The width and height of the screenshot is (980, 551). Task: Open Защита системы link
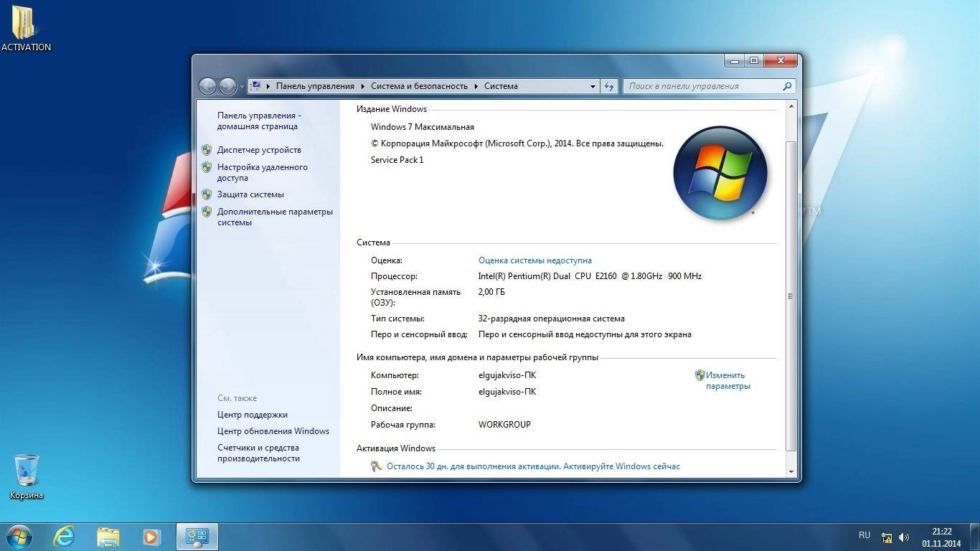pos(250,194)
